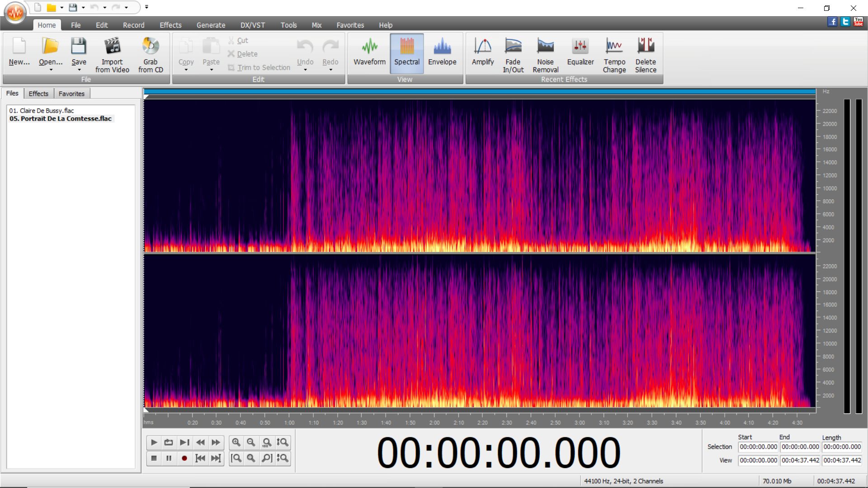This screenshot has height=488, width=868.
Task: Open the quick access toolbar customize arrow
Action: click(146, 7)
